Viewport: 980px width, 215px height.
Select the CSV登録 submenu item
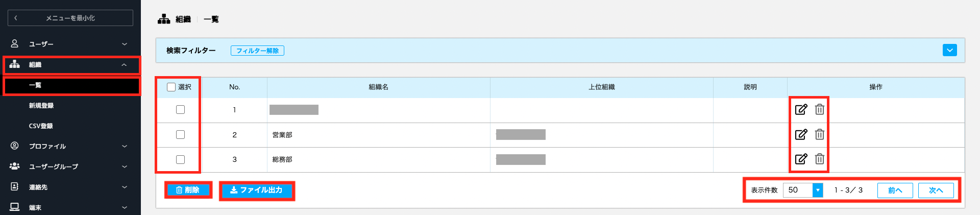(41, 126)
